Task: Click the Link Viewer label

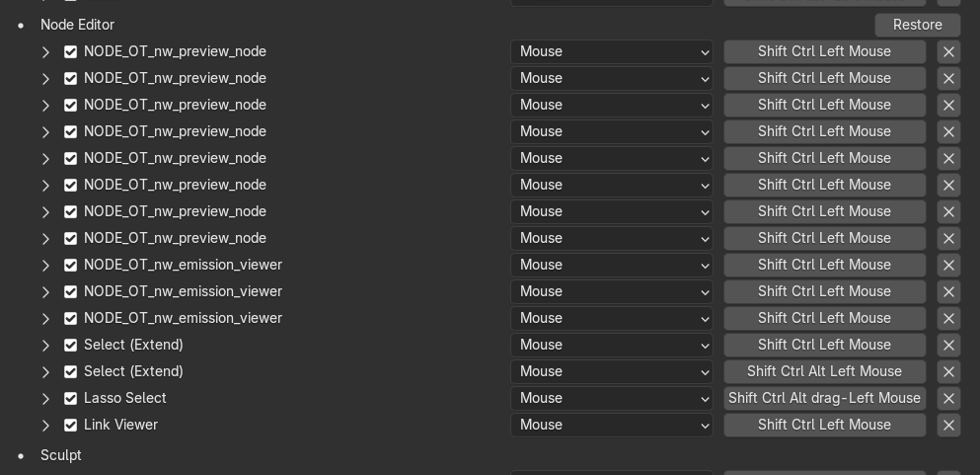Action: [120, 425]
